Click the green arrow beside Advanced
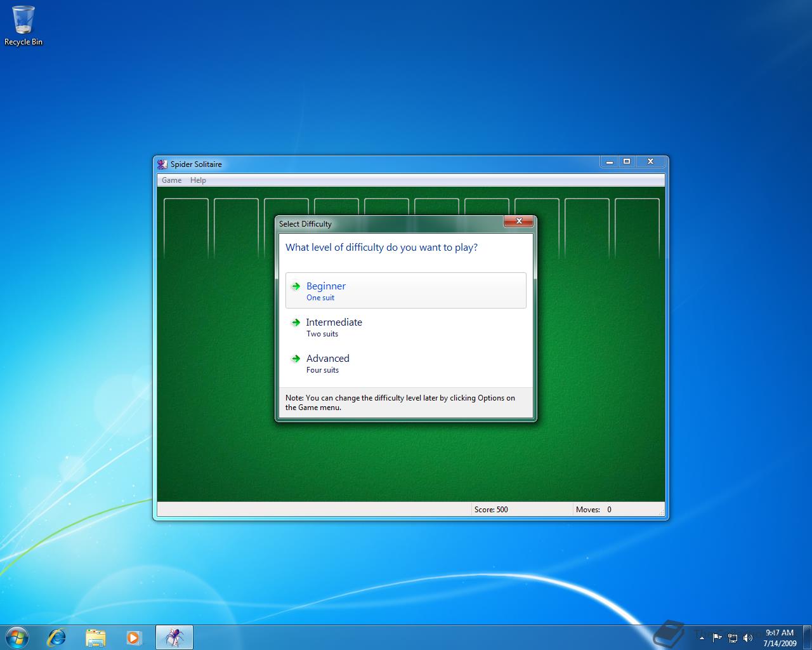 point(296,359)
